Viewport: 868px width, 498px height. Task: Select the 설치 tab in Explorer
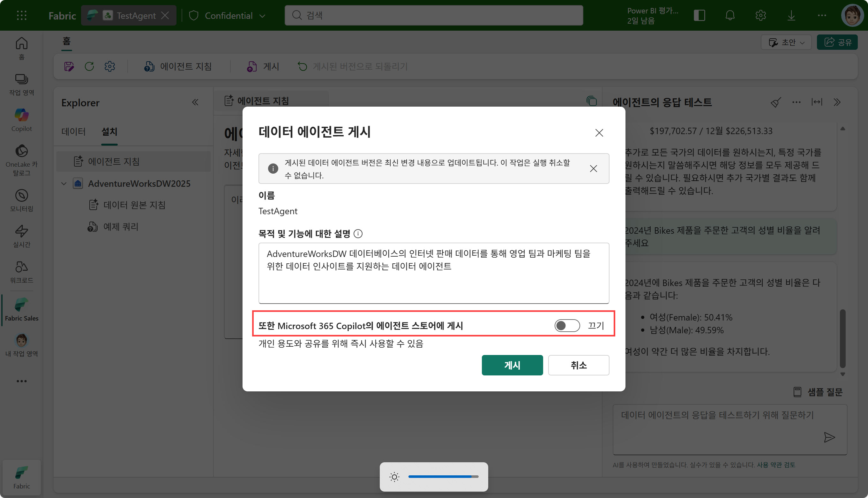tap(109, 132)
